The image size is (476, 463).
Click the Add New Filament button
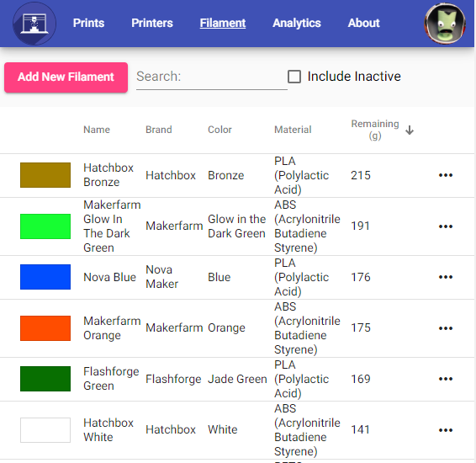click(x=66, y=77)
